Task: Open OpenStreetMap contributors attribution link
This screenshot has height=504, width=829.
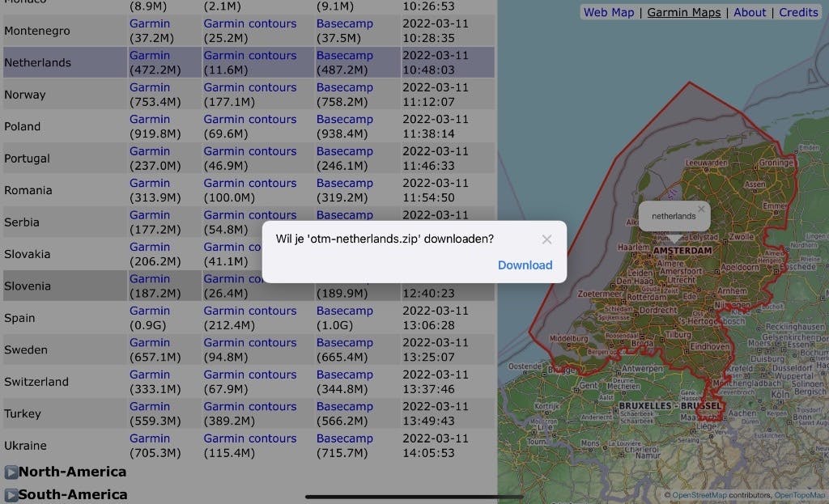Action: 699,496
